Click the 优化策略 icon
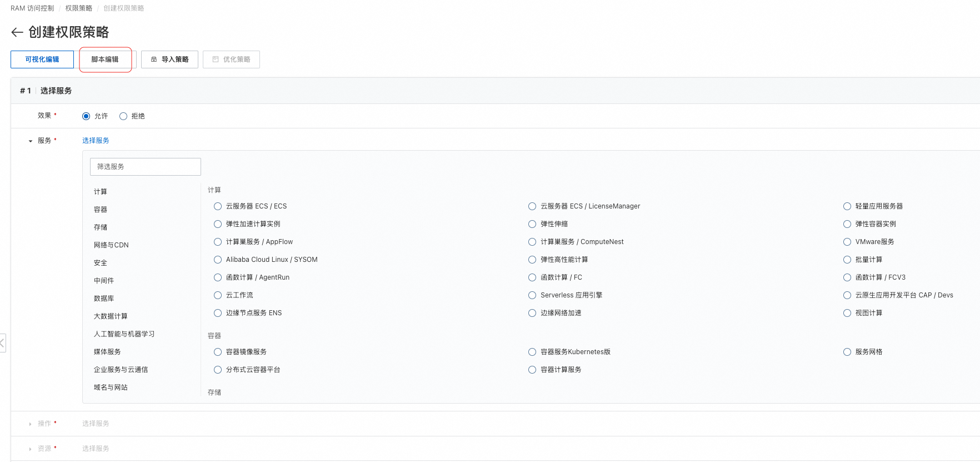Screen dimensions: 980x462 [216, 59]
